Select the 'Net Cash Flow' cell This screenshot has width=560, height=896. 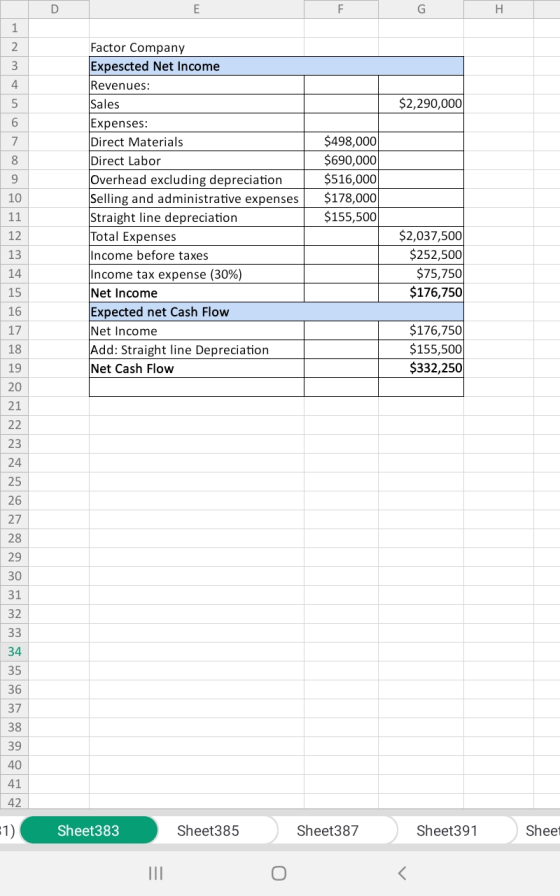click(x=197, y=368)
